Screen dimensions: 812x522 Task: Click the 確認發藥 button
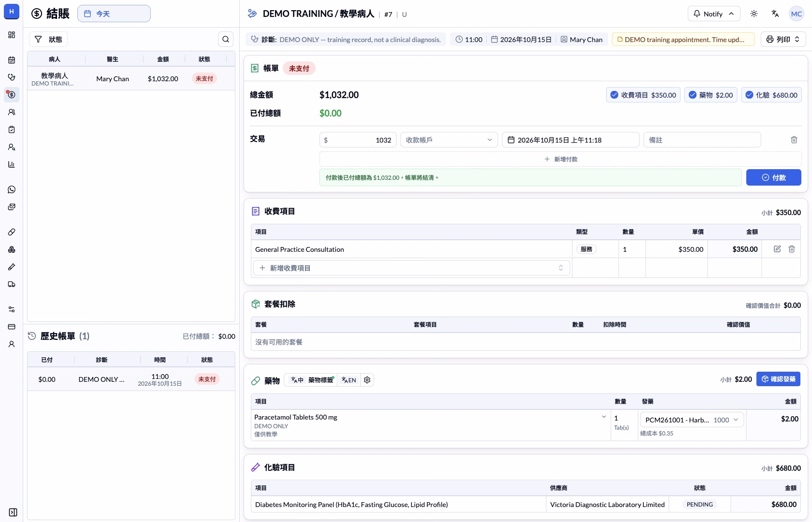coord(778,379)
